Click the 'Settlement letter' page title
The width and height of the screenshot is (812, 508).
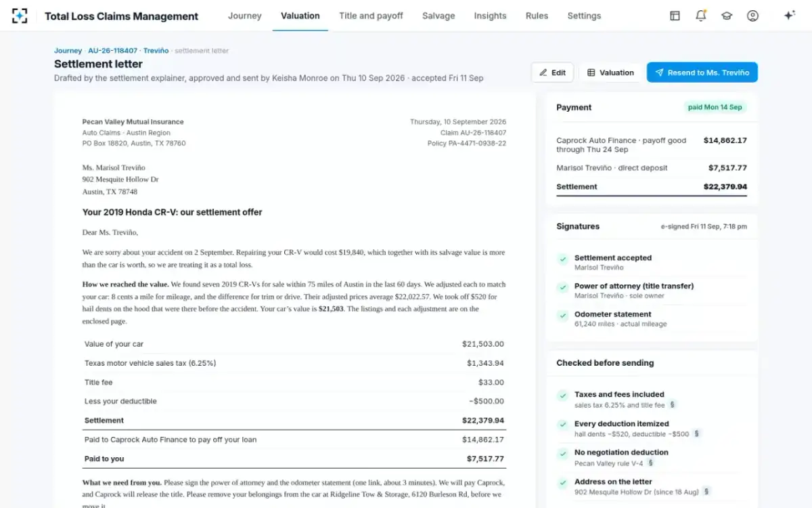[98, 64]
